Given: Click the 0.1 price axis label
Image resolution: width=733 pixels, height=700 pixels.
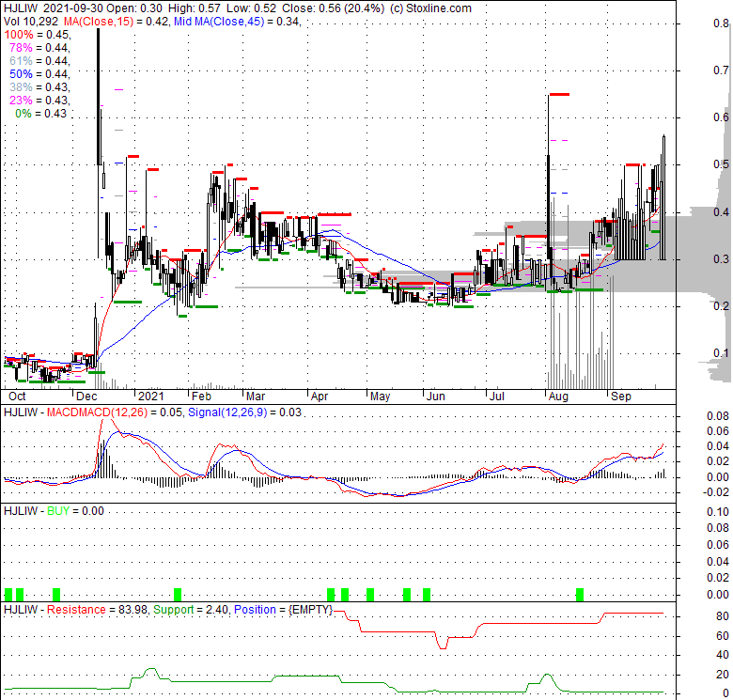Looking at the screenshot, I should coord(721,352).
